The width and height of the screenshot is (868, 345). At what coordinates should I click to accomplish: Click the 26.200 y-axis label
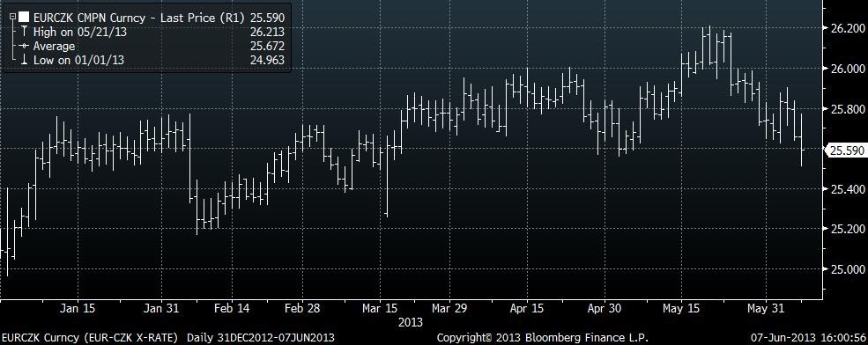(847, 29)
